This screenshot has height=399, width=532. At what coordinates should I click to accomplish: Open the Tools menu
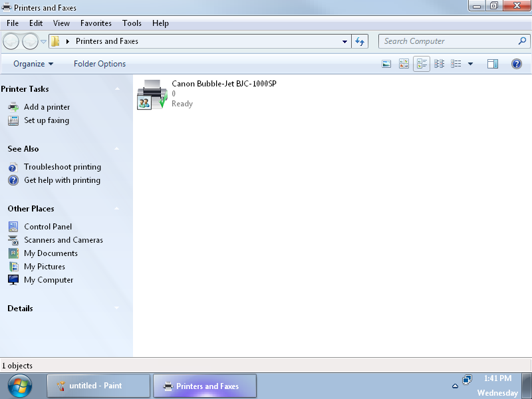pos(132,23)
